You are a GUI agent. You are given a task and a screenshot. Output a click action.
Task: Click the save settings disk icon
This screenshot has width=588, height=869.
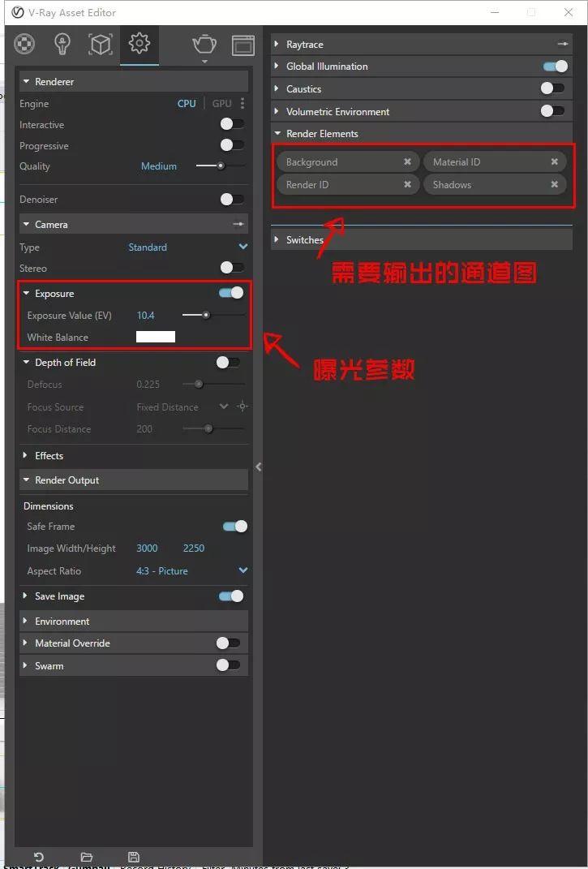(x=133, y=857)
